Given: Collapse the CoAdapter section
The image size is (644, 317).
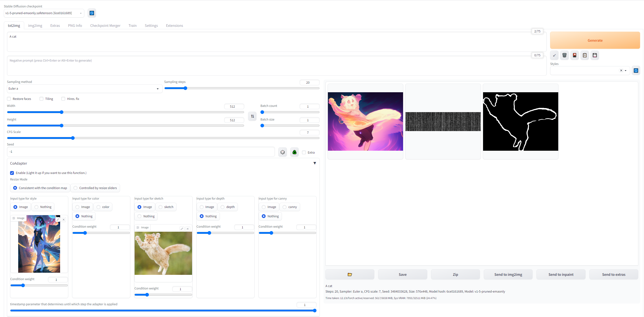Looking at the screenshot, I should (x=314, y=163).
